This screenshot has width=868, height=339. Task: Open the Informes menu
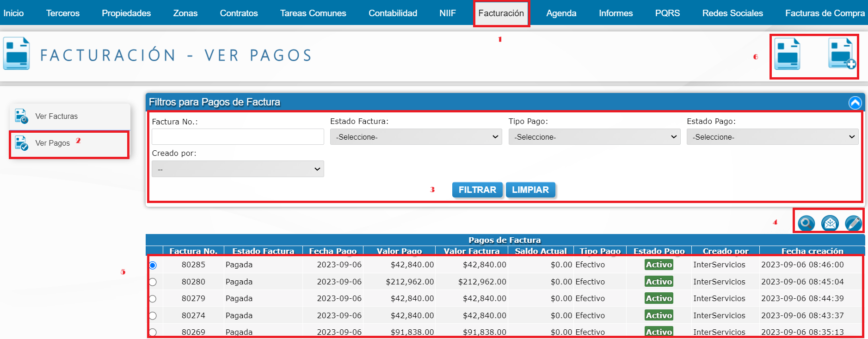coord(616,13)
